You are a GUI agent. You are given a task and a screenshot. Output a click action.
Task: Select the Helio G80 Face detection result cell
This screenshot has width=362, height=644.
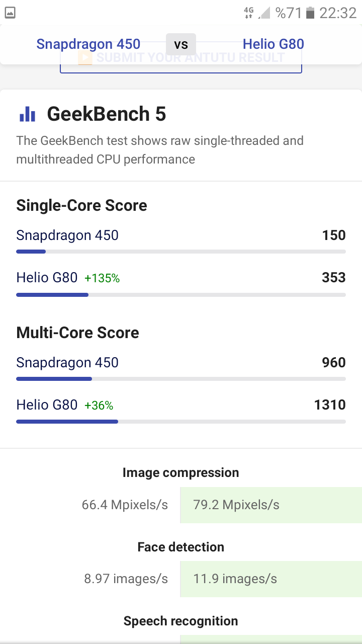pyautogui.click(x=271, y=579)
